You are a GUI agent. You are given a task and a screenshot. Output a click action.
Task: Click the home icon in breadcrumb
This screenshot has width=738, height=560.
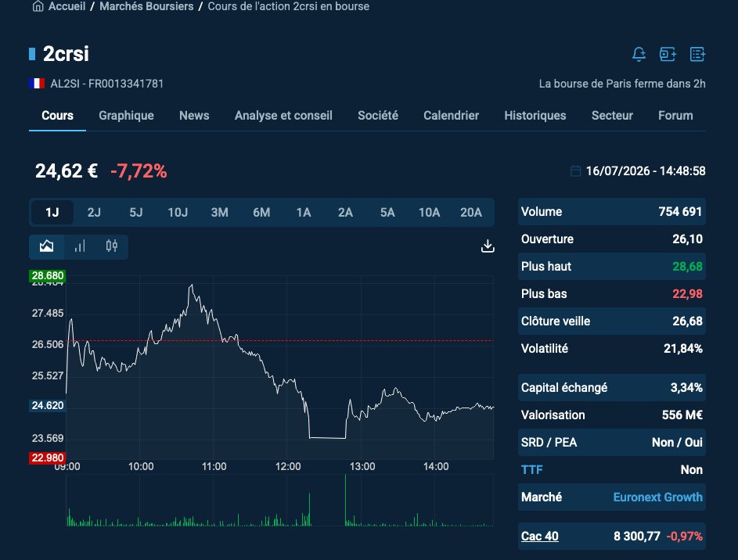pyautogui.click(x=38, y=6)
